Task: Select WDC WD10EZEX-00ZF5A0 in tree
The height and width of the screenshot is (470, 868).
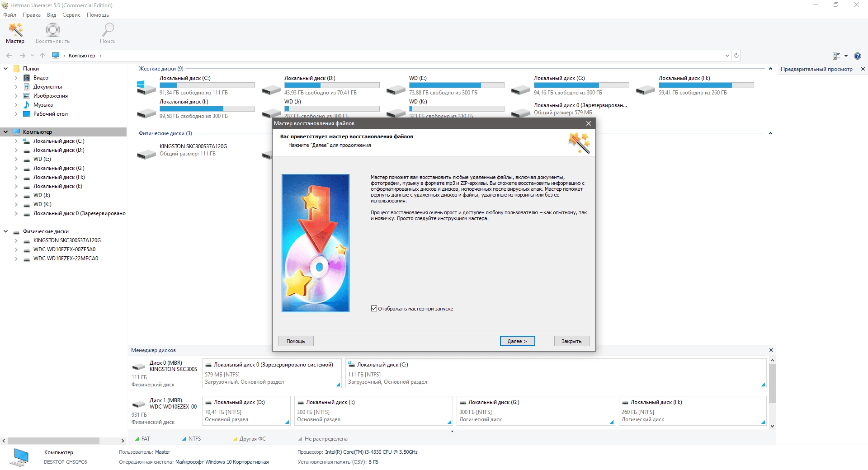Action: coord(64,249)
